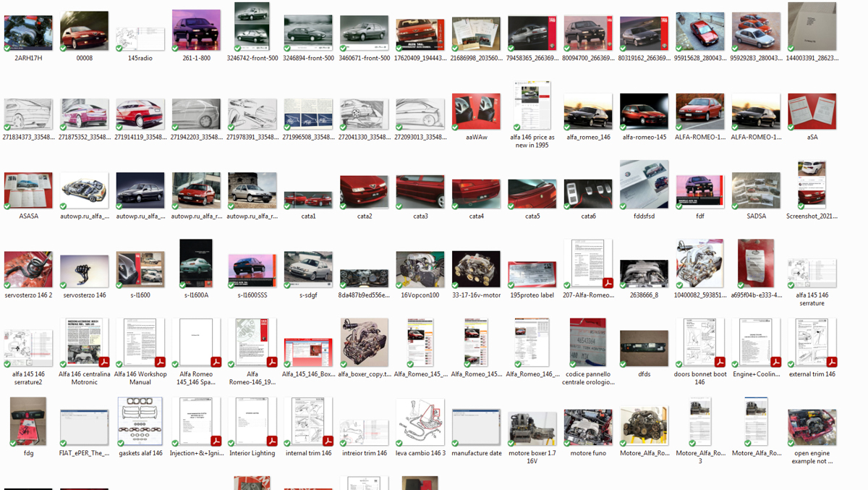This screenshot has height=490, width=868.
Task: Select the open engine example thumbnail
Action: 812,428
